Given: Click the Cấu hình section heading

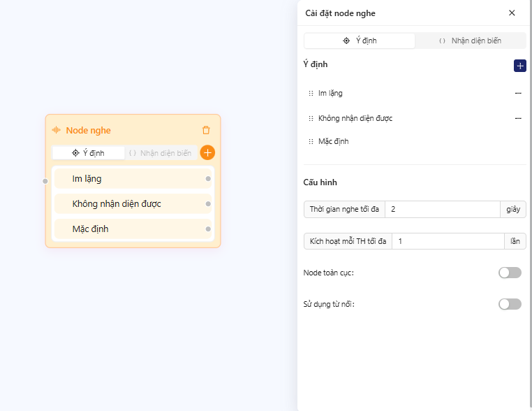Looking at the screenshot, I should (x=320, y=182).
